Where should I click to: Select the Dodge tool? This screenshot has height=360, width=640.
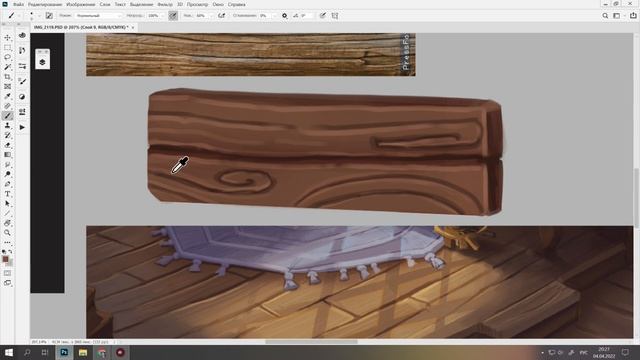[7, 175]
